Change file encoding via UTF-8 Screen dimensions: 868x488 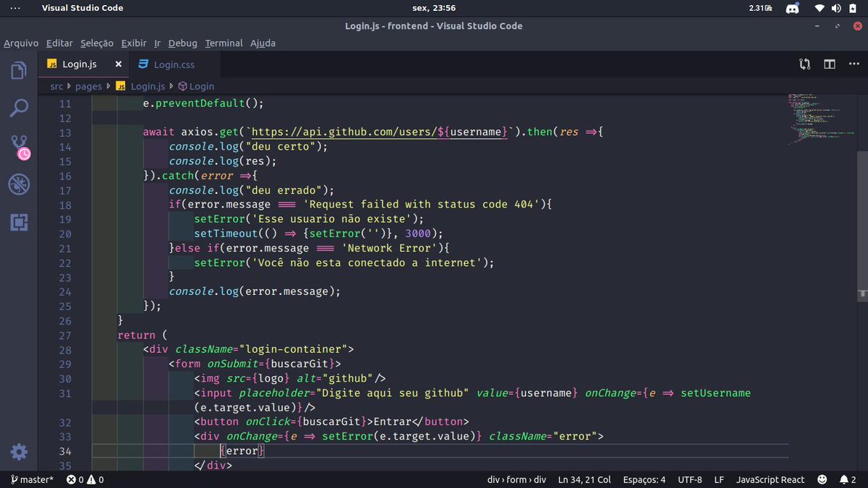(x=690, y=479)
